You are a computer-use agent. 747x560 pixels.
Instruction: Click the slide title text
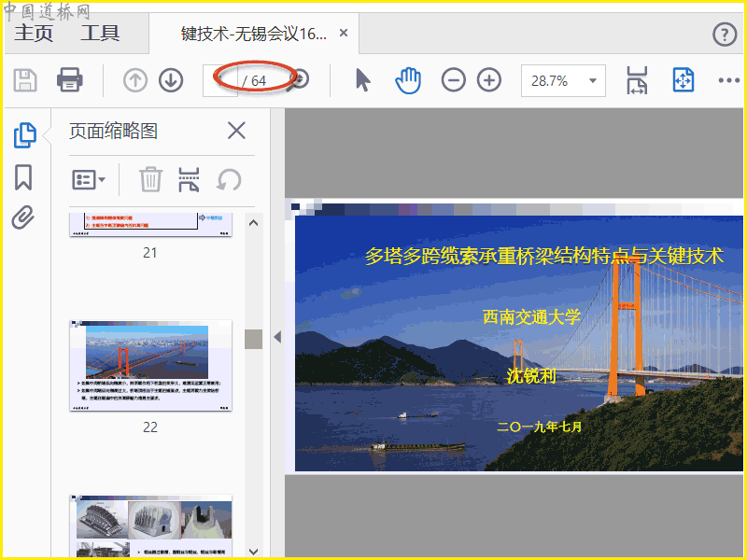544,256
